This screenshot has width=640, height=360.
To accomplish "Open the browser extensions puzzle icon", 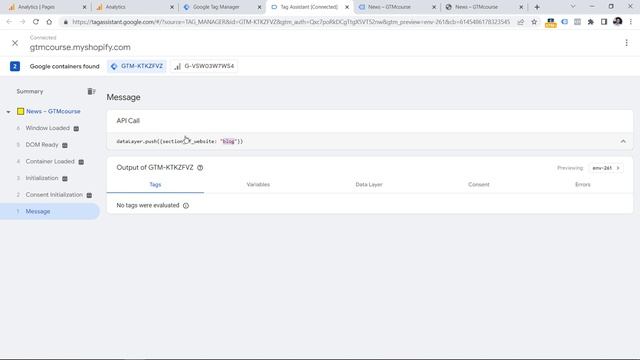I will click(591, 22).
